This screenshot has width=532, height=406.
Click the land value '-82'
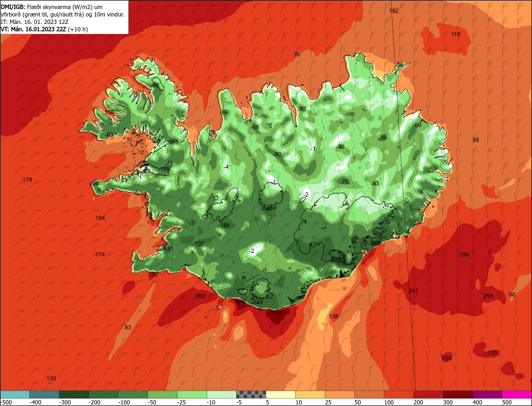pyautogui.click(x=302, y=109)
